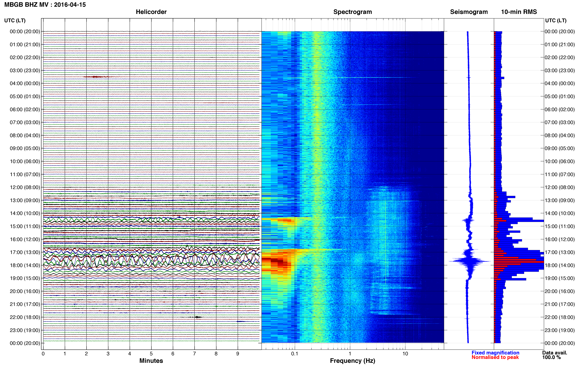Click '10:00 (06:00)' on the Helicorder side
Viewport: 588px width, 368px height.
pyautogui.click(x=25, y=161)
